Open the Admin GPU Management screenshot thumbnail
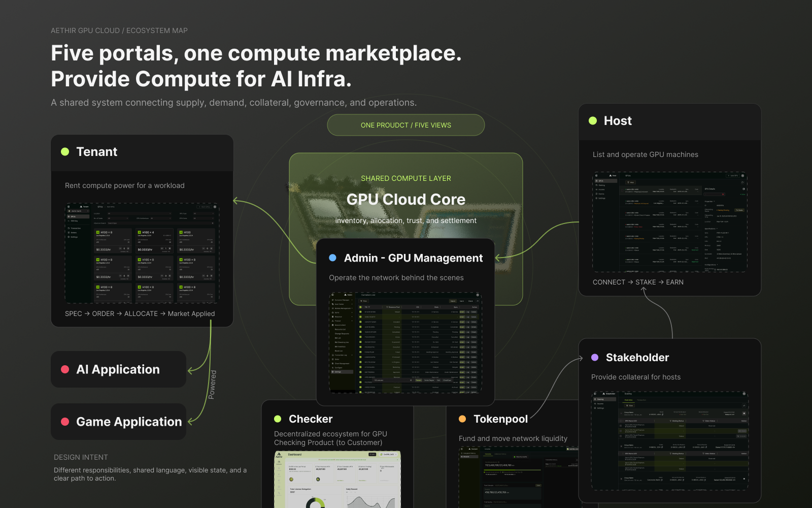This screenshot has height=508, width=812. pos(405,342)
